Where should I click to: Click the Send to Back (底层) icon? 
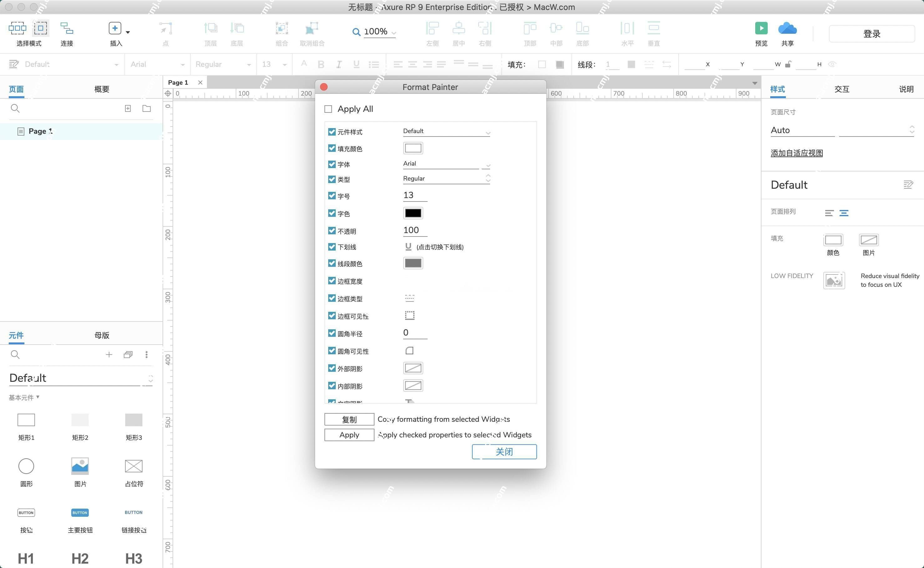pos(237,28)
